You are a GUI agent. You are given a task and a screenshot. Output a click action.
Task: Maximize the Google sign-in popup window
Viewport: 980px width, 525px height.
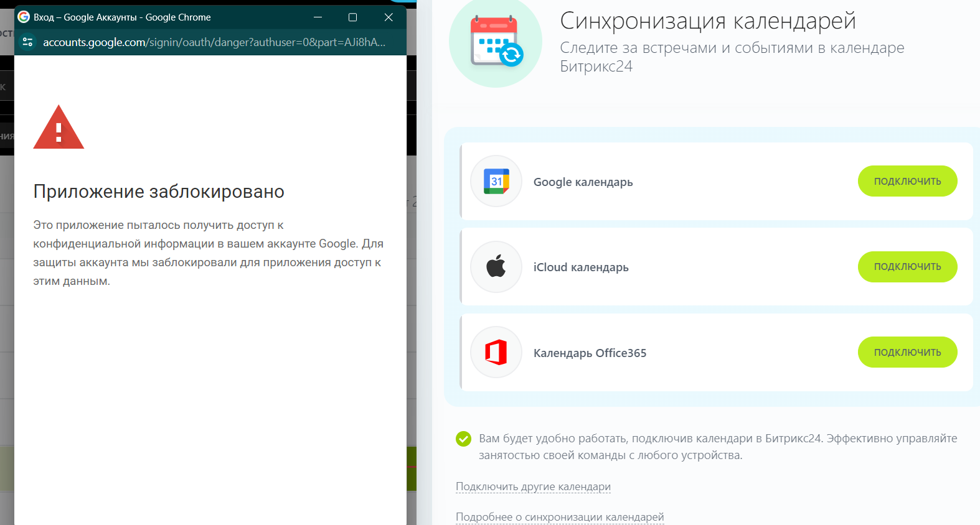[x=352, y=17]
